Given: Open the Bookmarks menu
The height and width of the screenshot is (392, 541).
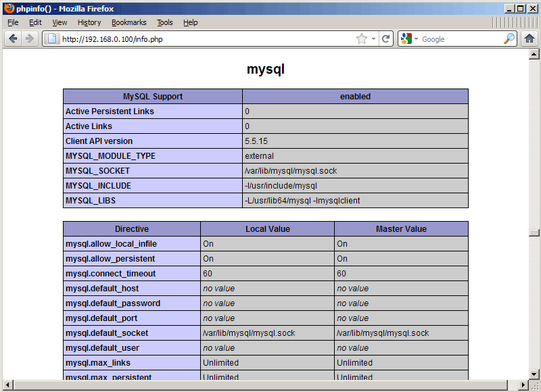Looking at the screenshot, I should point(128,22).
